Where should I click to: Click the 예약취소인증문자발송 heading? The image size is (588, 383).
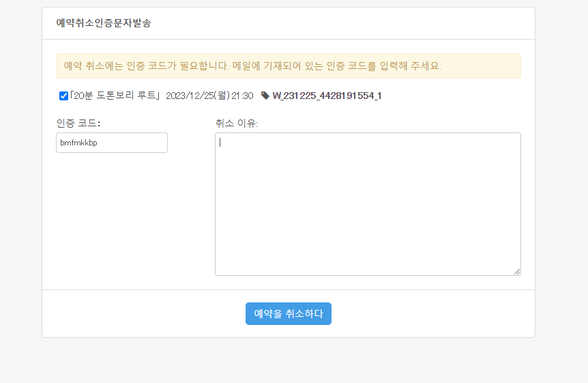tap(104, 23)
